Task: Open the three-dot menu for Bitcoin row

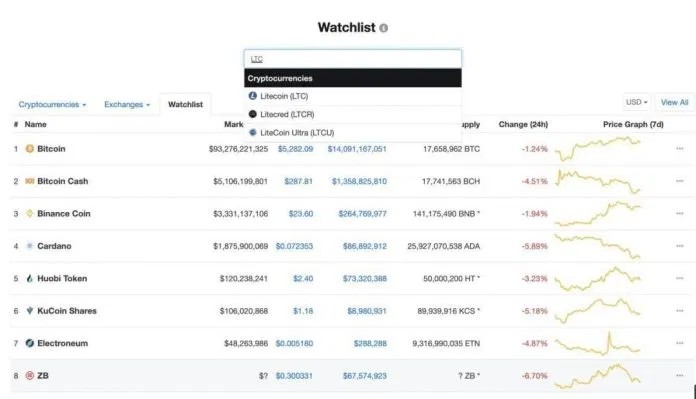Action: click(680, 149)
